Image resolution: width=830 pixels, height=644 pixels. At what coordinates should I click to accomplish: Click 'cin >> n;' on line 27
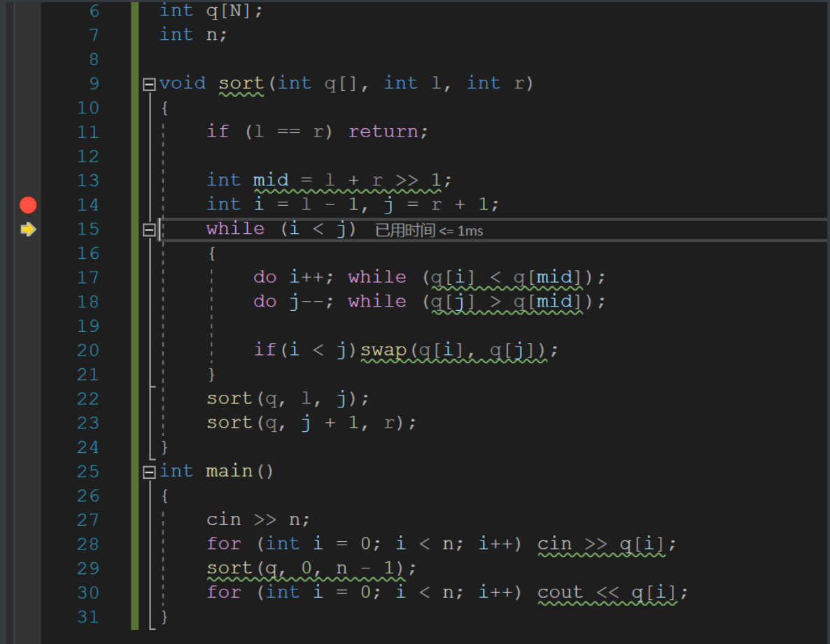click(258, 519)
